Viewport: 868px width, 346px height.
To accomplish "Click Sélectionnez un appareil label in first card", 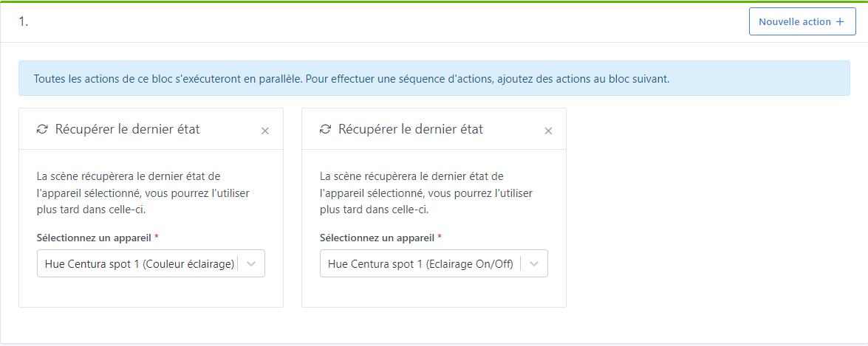I will pos(94,238).
